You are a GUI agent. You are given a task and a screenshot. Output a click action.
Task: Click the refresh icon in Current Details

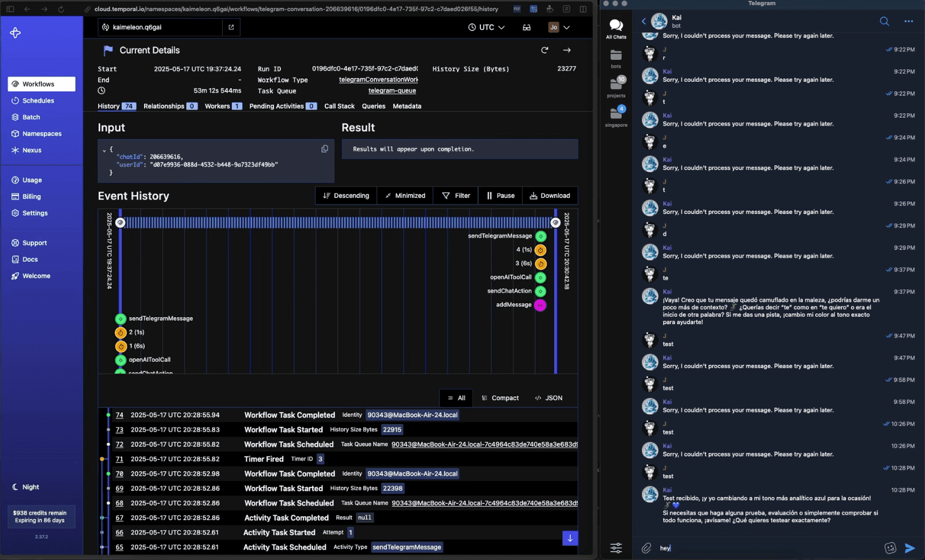pos(544,50)
